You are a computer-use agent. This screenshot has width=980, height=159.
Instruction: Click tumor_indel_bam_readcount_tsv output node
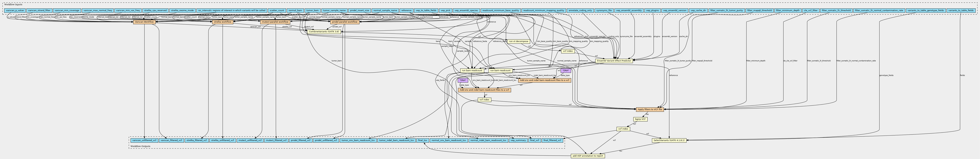(396, 140)
